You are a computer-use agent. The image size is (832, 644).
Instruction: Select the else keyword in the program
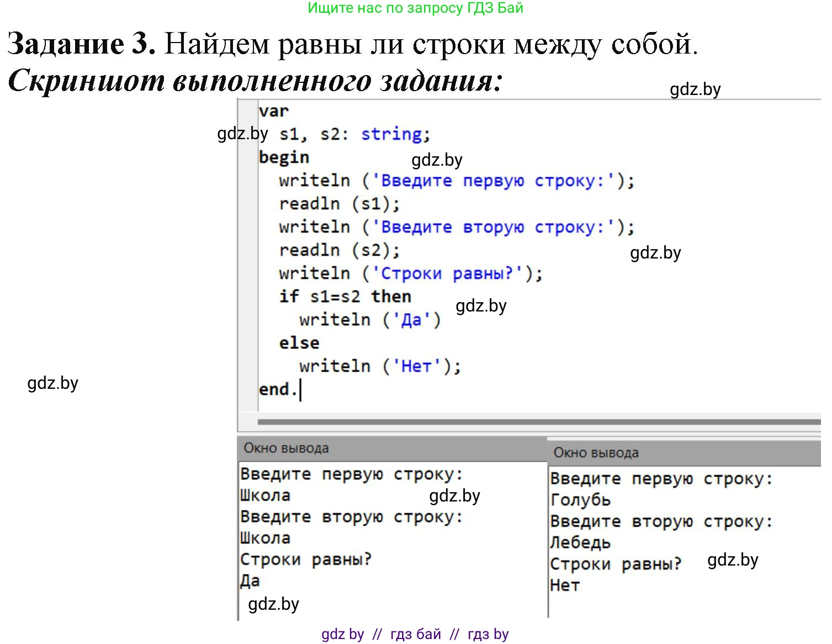pyautogui.click(x=298, y=342)
